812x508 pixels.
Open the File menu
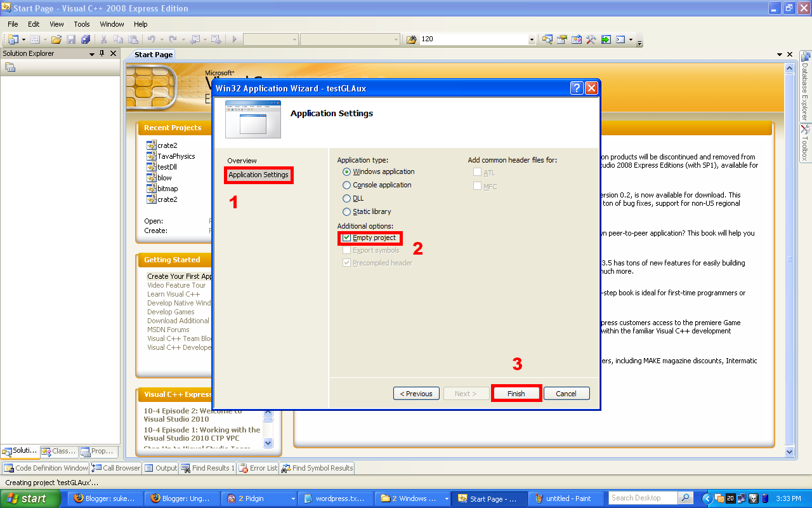pos(13,24)
